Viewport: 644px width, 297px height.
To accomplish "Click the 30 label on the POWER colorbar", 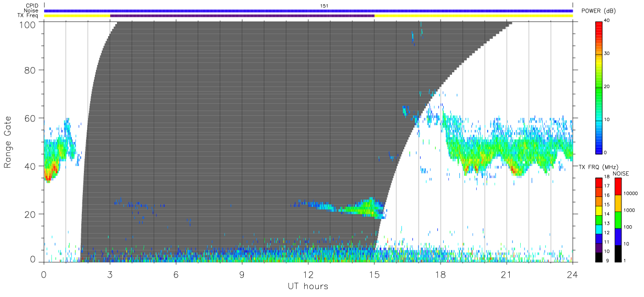I will (x=607, y=54).
